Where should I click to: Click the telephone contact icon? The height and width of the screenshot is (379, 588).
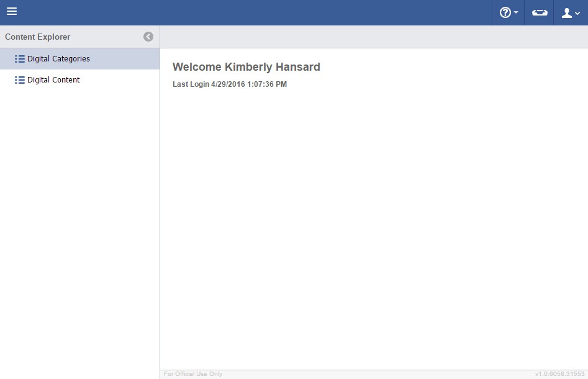(540, 12)
